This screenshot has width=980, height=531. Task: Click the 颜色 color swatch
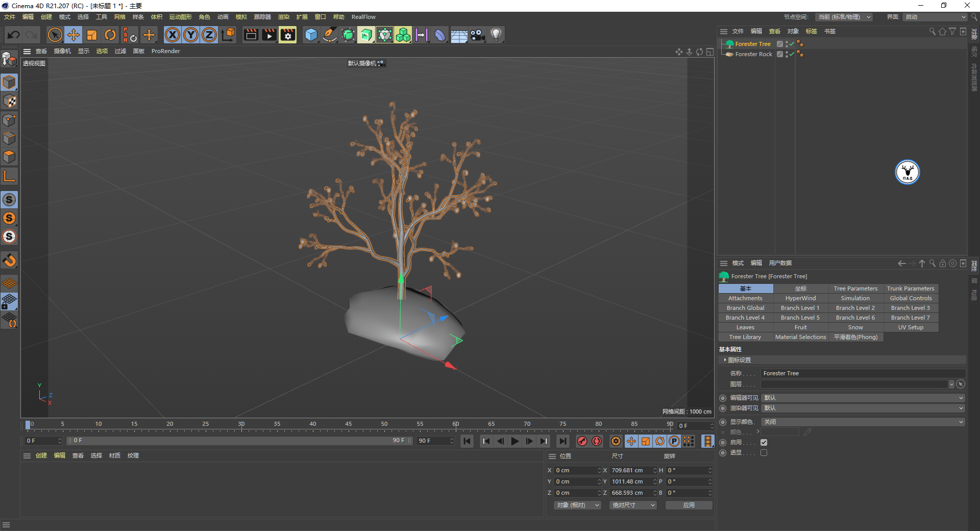[780, 432]
